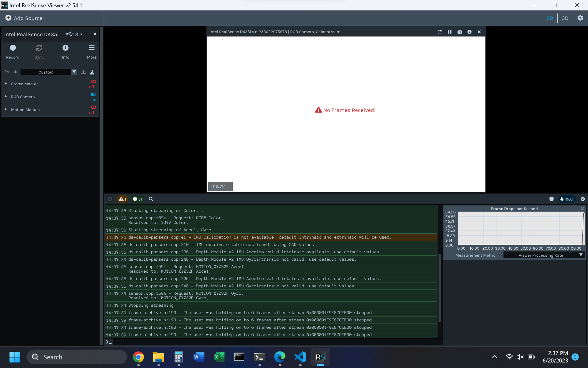Switch to 3D view mode
Image resolution: width=588 pixels, height=368 pixels.
[565, 18]
